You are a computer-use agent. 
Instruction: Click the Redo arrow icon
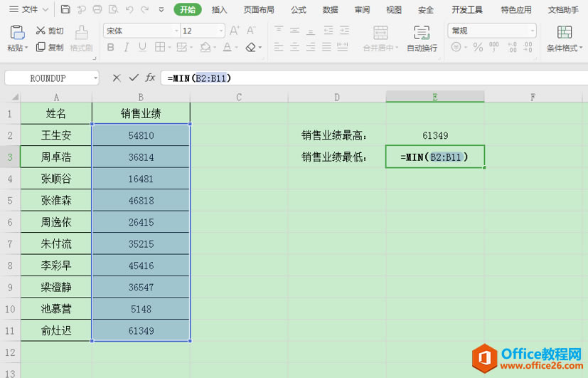click(145, 9)
